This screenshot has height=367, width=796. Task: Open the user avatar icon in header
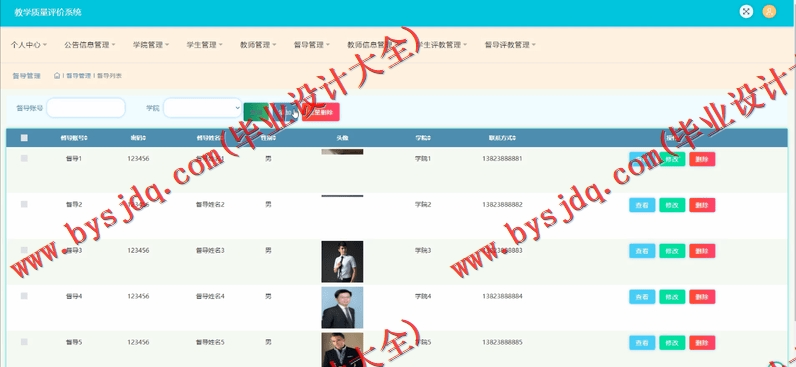(x=769, y=12)
